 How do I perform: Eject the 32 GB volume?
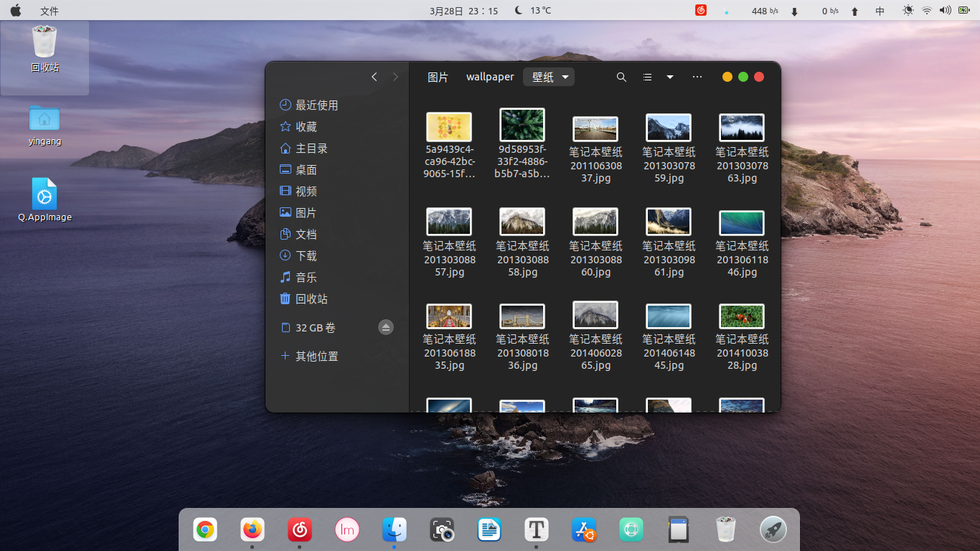[x=386, y=327]
